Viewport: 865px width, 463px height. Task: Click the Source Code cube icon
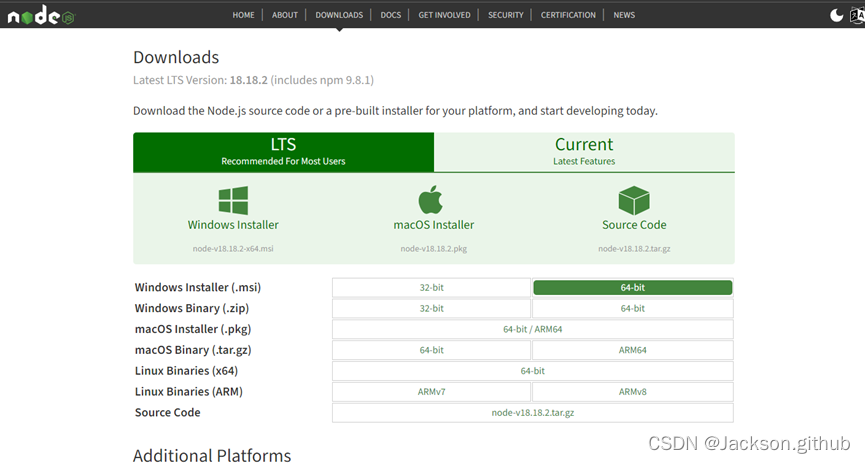(x=634, y=200)
